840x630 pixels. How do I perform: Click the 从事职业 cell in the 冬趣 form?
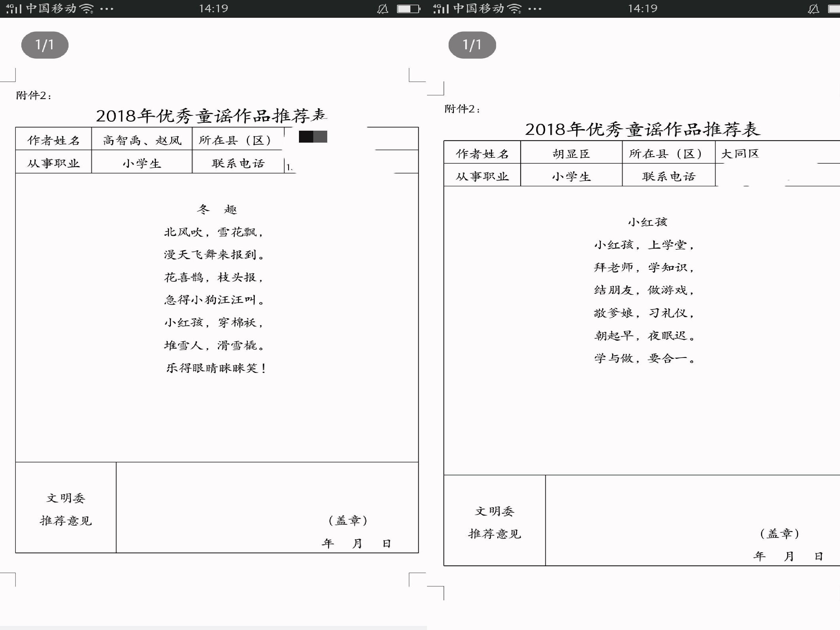pos(54,162)
